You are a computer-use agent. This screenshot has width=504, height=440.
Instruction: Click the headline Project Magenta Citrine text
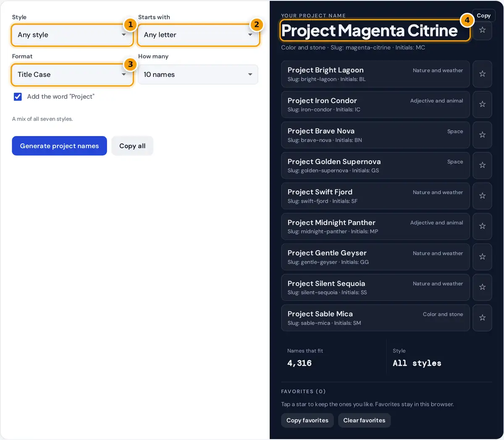370,30
